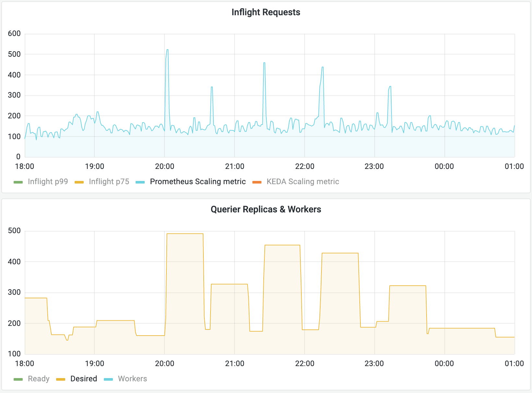Click the green Ready legend color marker

[x=18, y=379]
